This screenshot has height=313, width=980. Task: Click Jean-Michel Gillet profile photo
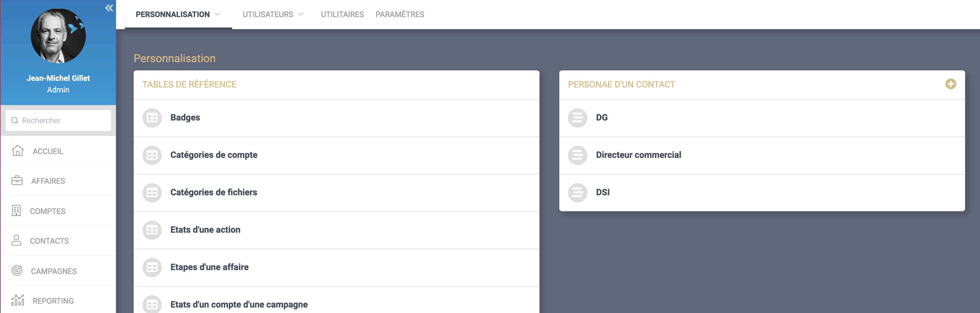point(58,36)
